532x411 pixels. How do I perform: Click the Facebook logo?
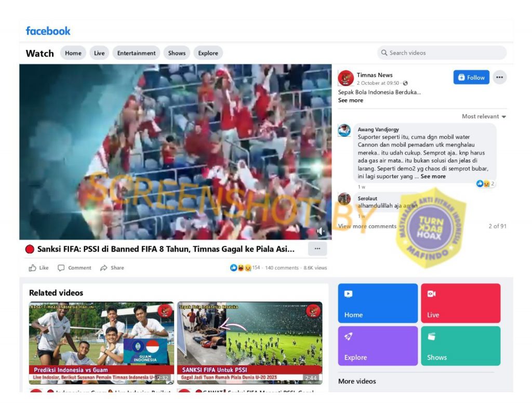tap(48, 31)
